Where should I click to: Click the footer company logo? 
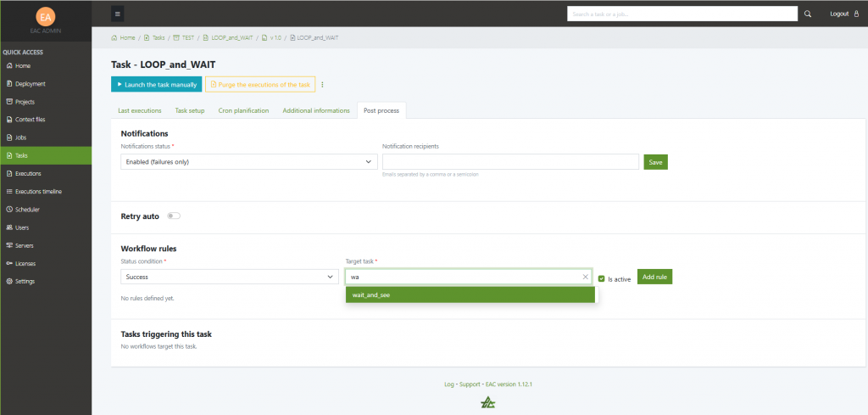(487, 402)
